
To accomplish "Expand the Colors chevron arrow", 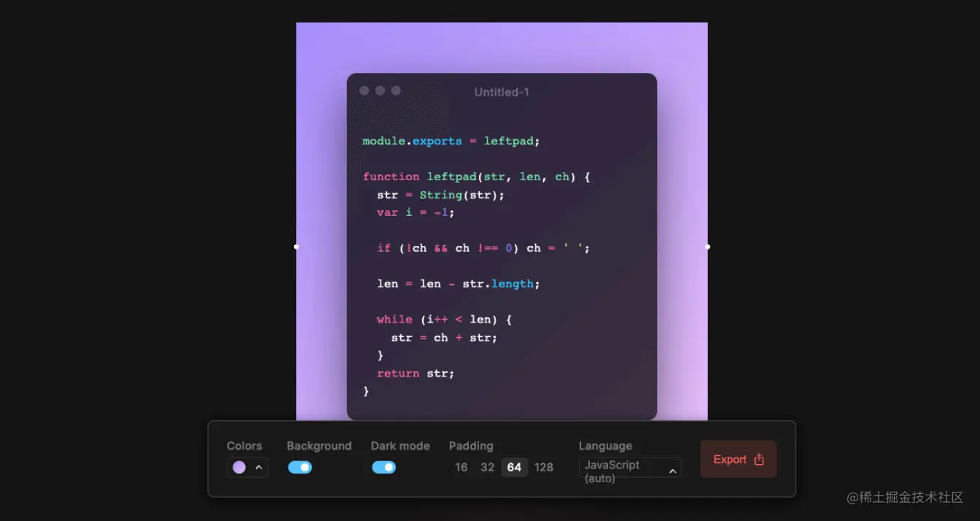I will [x=259, y=468].
